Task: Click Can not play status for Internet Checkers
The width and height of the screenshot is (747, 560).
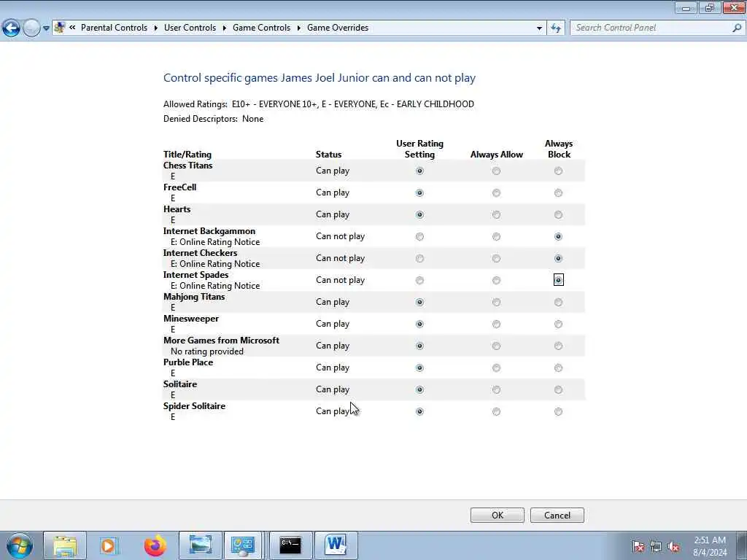Action: coord(340,258)
